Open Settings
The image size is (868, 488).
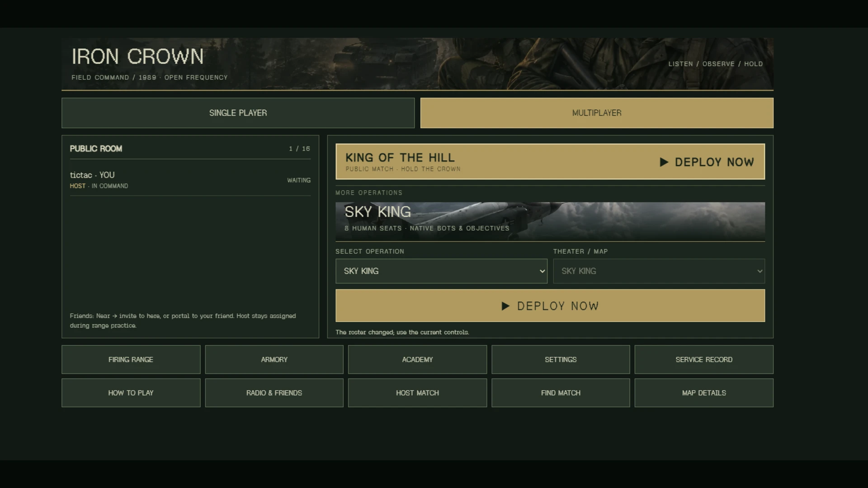pyautogui.click(x=561, y=360)
